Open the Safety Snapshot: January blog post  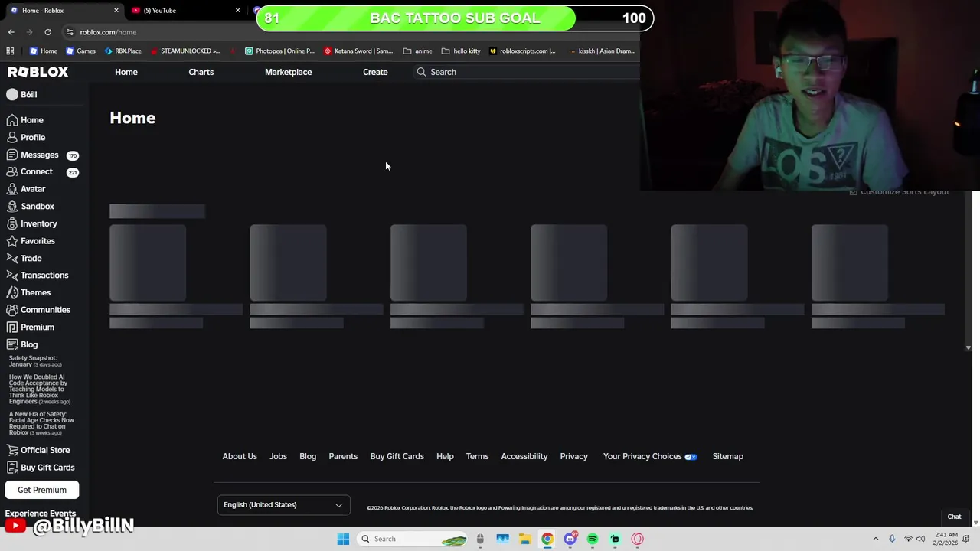(x=35, y=361)
